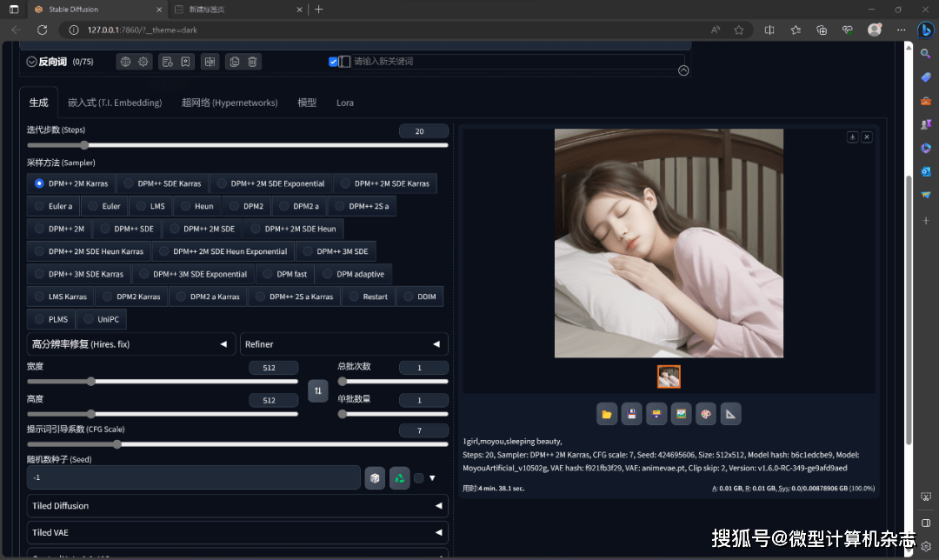Viewport: 939px width, 560px height.
Task: Click the floppy disk save image icon
Action: (632, 414)
